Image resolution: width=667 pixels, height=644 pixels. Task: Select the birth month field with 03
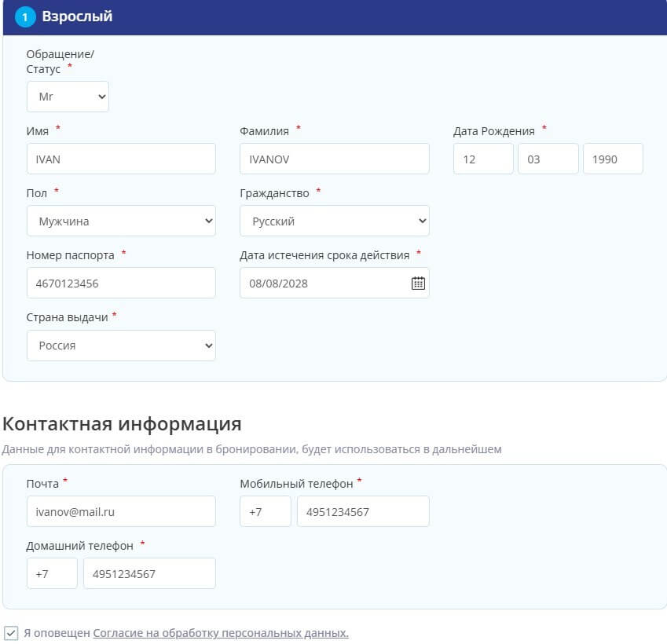click(x=548, y=159)
